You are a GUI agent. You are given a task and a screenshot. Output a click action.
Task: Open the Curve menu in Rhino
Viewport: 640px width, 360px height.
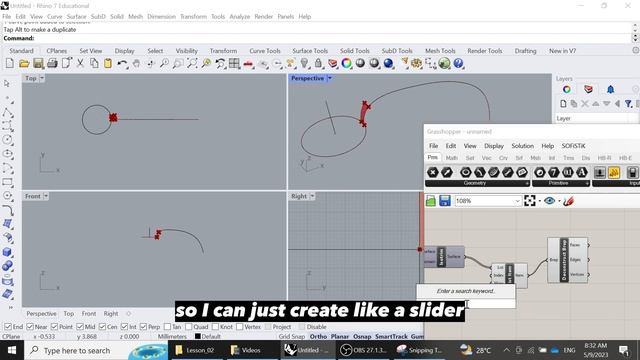pyautogui.click(x=54, y=16)
